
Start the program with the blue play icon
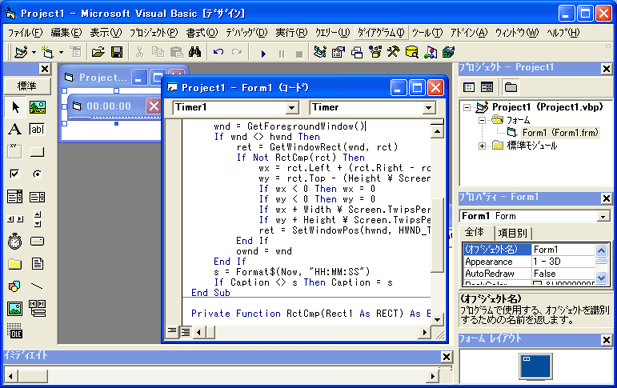click(263, 53)
